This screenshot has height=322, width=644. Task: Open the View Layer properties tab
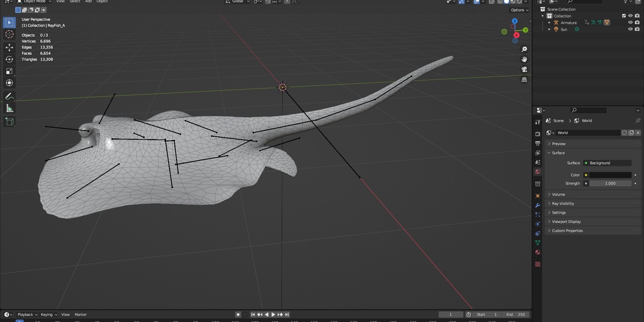(538, 153)
